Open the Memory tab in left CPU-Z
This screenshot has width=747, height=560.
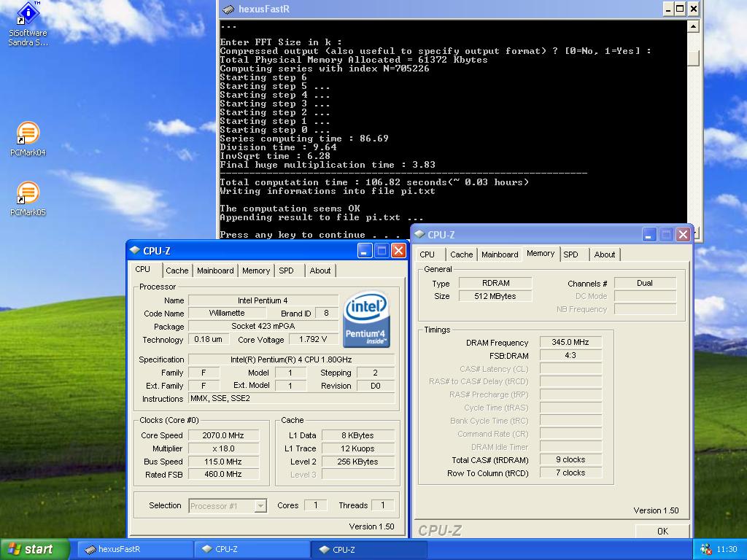(x=256, y=271)
